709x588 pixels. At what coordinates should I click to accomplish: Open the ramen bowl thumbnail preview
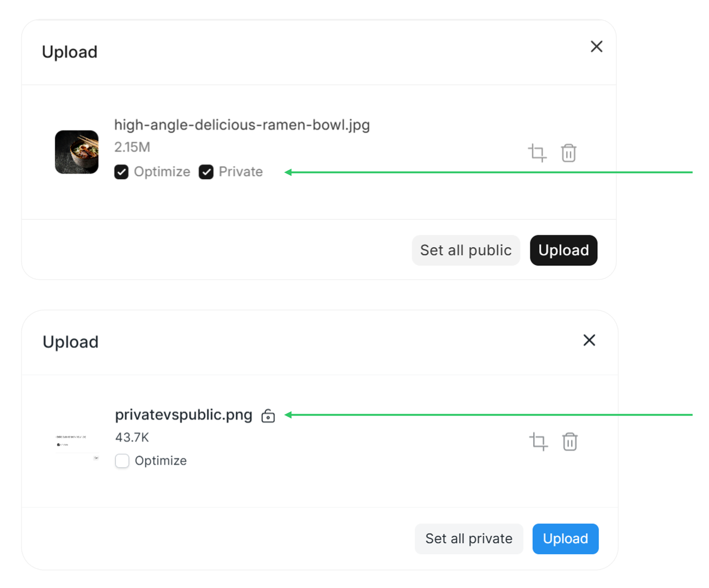tap(77, 152)
